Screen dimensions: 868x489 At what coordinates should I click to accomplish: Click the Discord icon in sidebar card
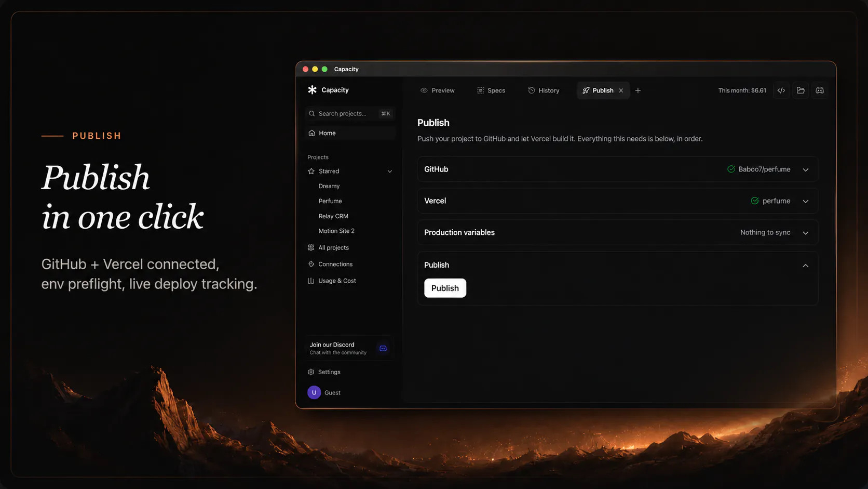383,348
